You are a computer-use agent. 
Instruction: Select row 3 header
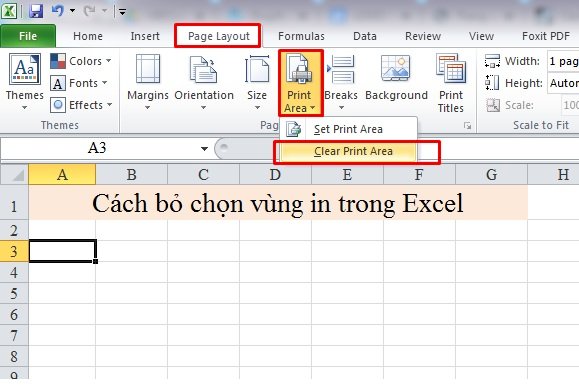(x=14, y=251)
